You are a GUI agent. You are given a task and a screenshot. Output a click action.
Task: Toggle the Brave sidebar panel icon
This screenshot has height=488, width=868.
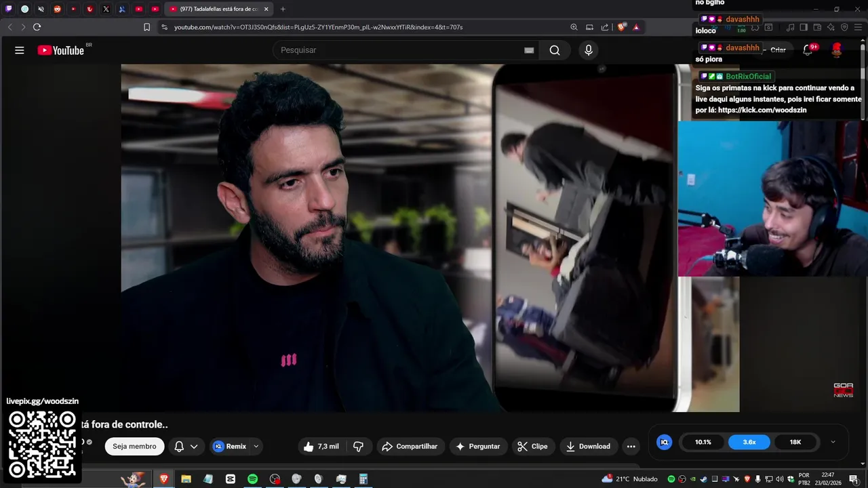point(804,27)
